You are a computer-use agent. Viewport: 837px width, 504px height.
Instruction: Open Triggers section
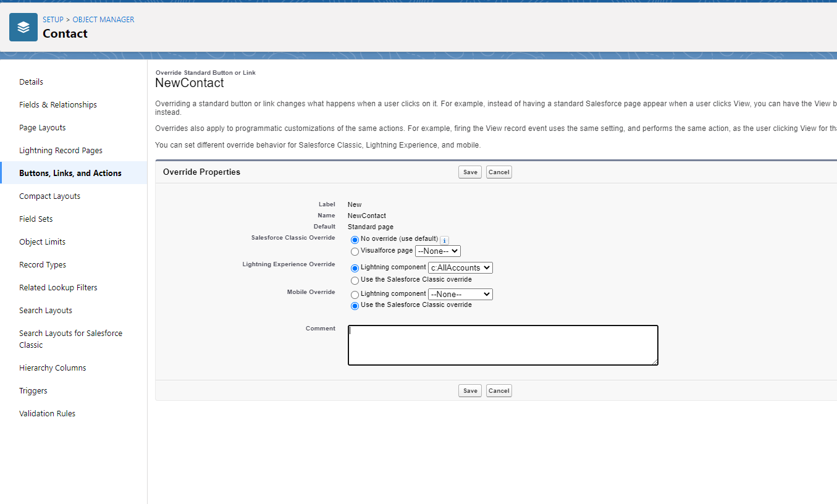pyautogui.click(x=33, y=390)
